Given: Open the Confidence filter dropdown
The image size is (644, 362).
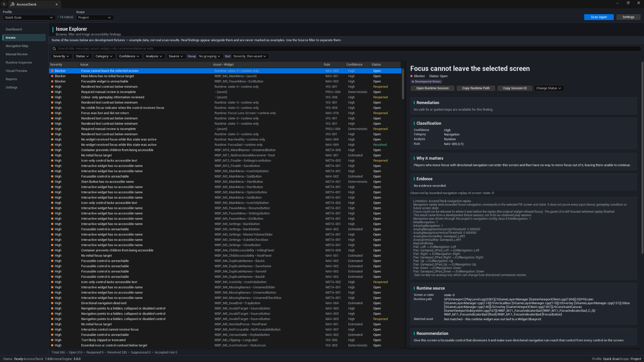Looking at the screenshot, I should pos(130,56).
